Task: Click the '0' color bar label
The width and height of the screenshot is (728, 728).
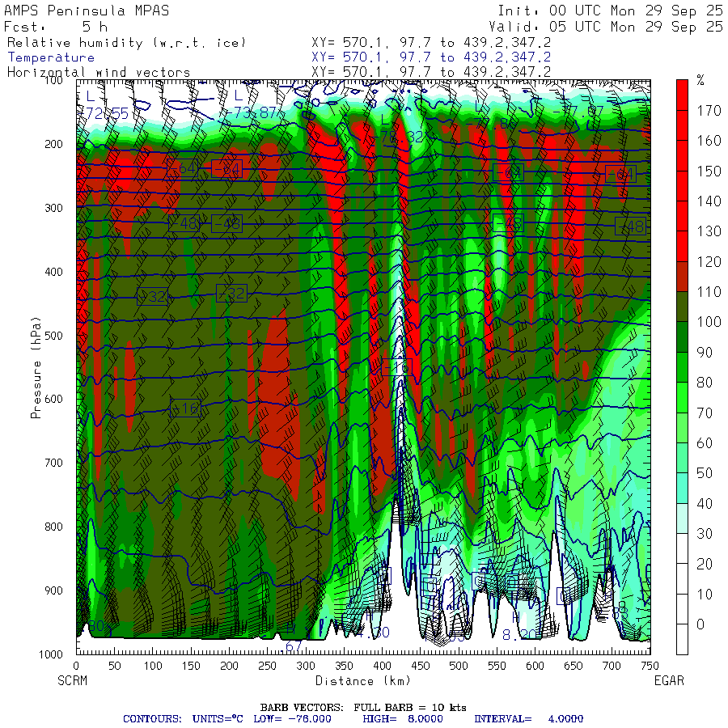Action: coord(700,624)
